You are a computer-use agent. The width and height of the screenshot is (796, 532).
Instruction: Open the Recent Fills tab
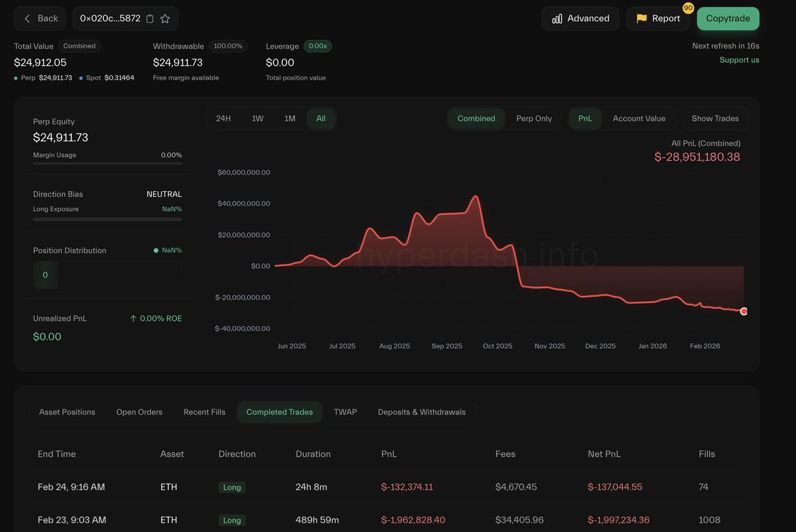[204, 412]
